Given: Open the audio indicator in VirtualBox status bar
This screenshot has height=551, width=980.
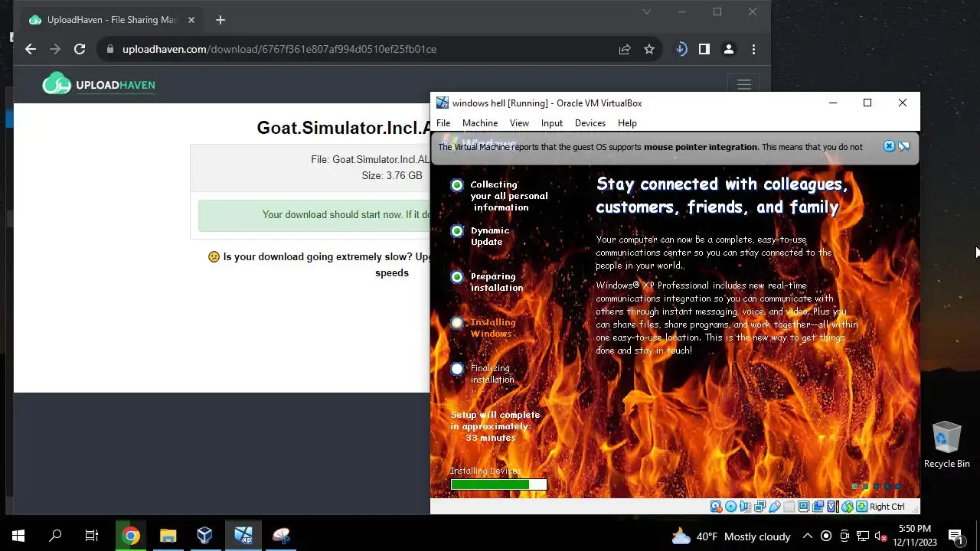Looking at the screenshot, I should tap(746, 507).
